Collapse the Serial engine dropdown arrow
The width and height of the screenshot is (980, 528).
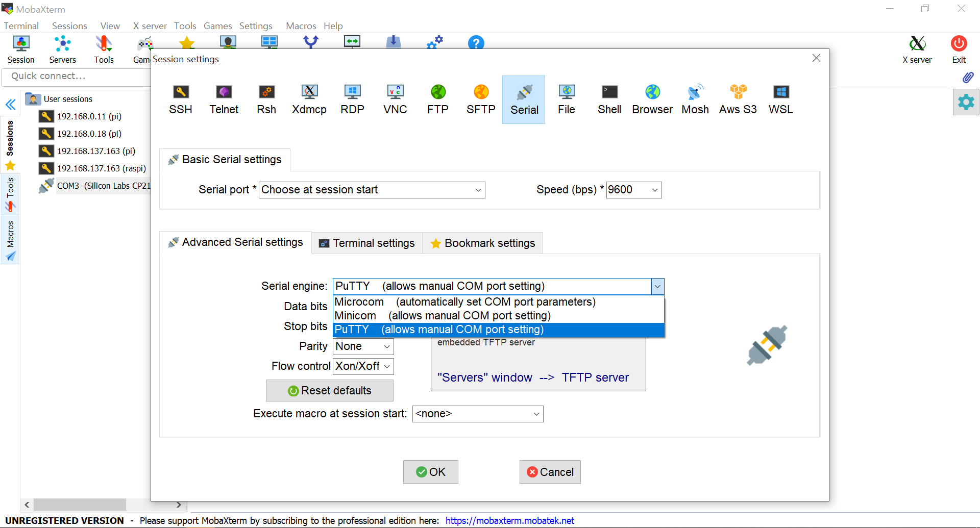coord(657,286)
